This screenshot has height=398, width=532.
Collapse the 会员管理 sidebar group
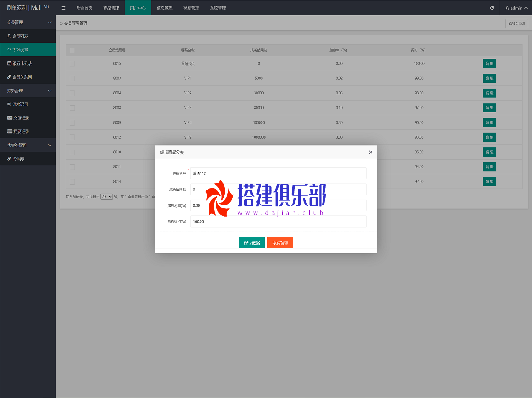pos(28,23)
